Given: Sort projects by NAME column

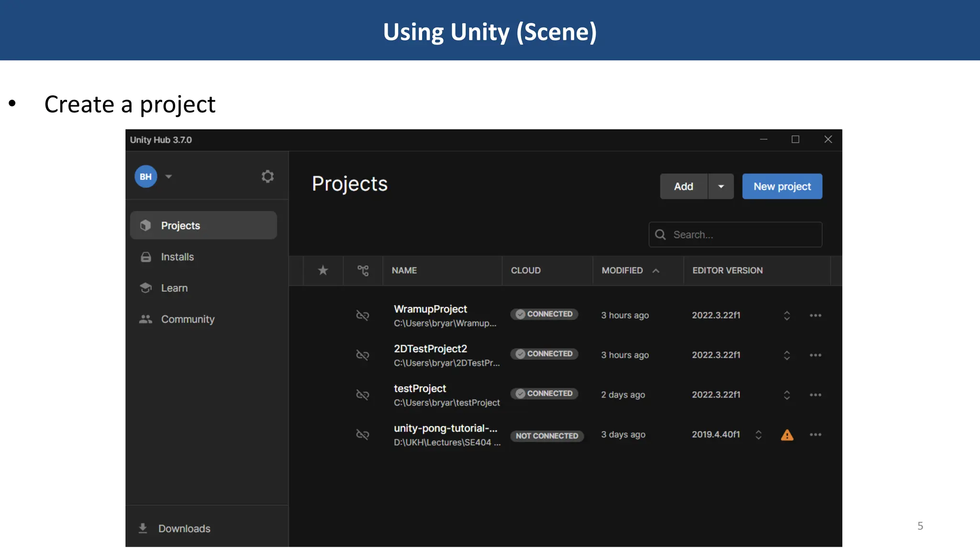Looking at the screenshot, I should (x=404, y=270).
